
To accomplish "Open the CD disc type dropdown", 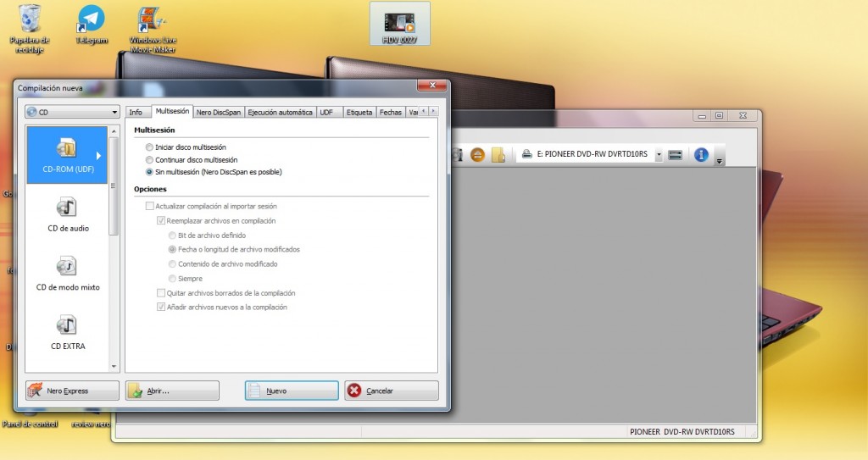I will (72, 112).
